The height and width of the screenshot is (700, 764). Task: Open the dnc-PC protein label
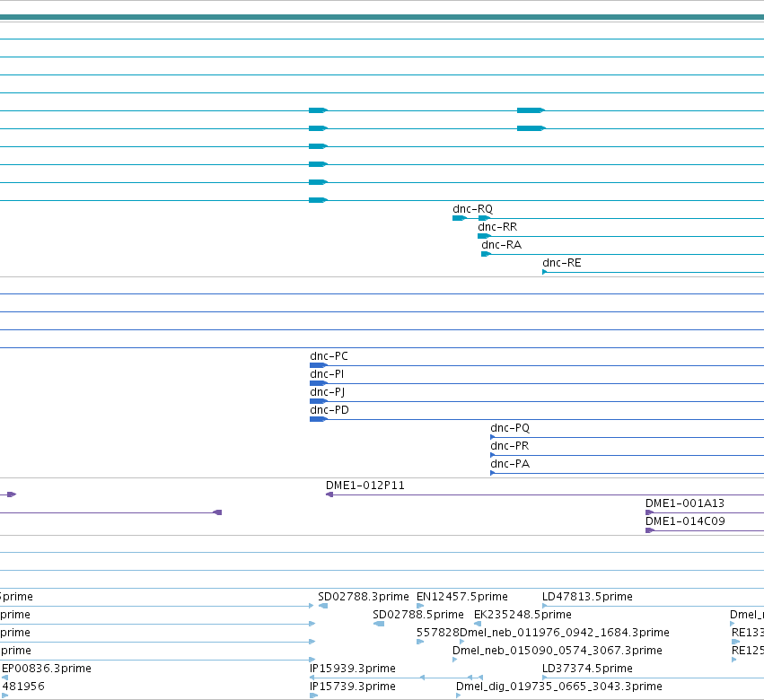click(329, 356)
